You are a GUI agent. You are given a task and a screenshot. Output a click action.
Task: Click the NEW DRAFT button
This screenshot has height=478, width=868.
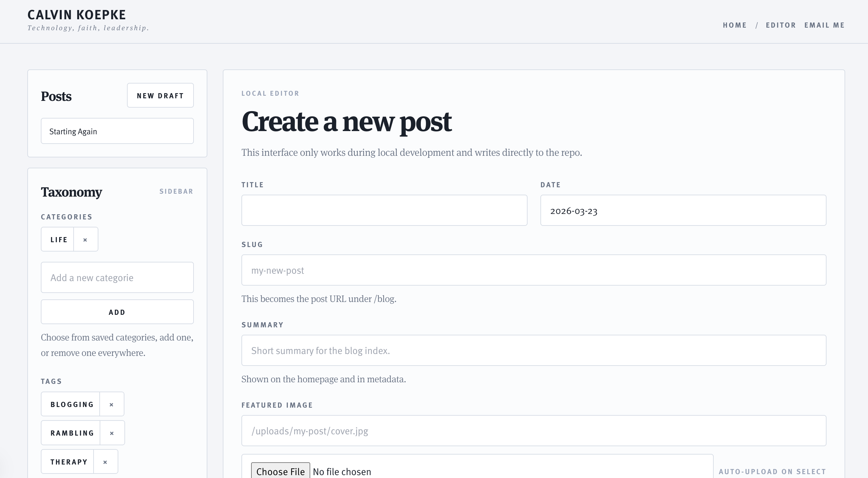tap(160, 95)
